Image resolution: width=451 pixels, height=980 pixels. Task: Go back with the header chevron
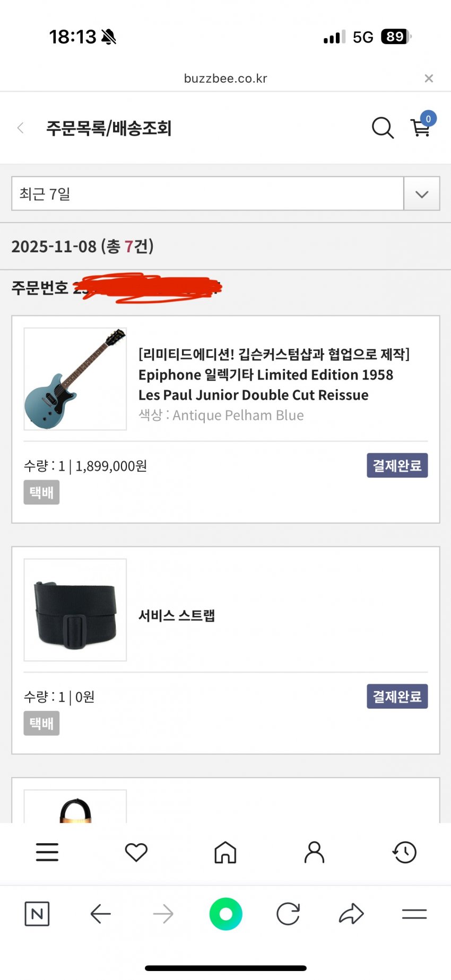[x=21, y=128]
